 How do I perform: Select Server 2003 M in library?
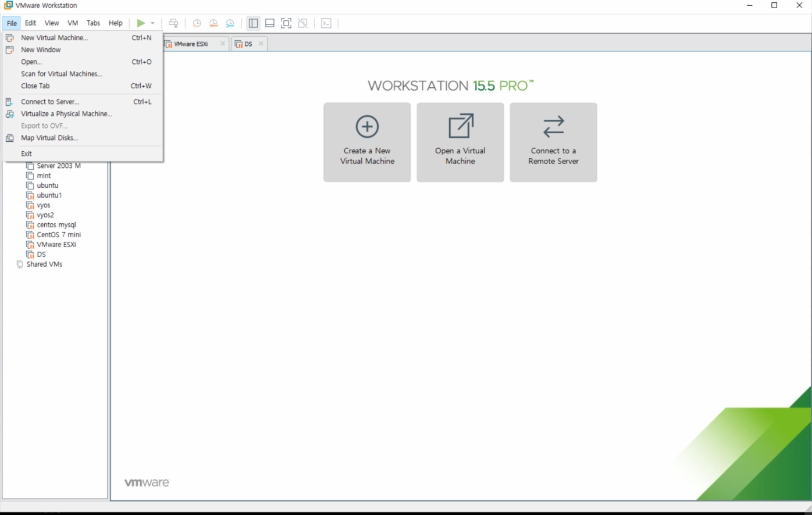[x=59, y=166]
